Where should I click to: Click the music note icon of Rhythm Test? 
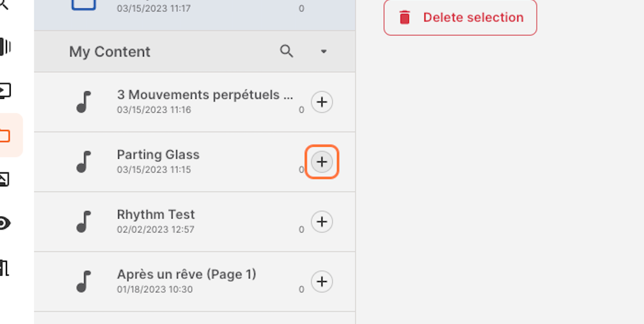[x=84, y=221]
